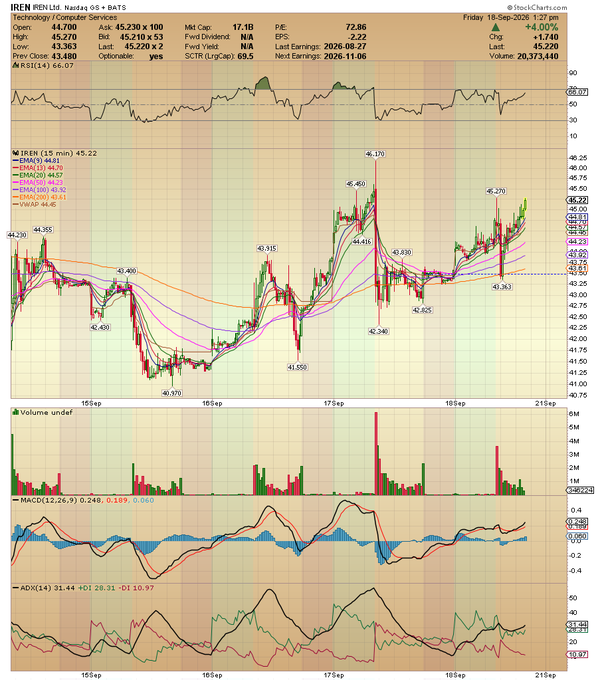This screenshot has width=598, height=680.
Task: Click the +4.00% percent change
Action: (x=541, y=27)
